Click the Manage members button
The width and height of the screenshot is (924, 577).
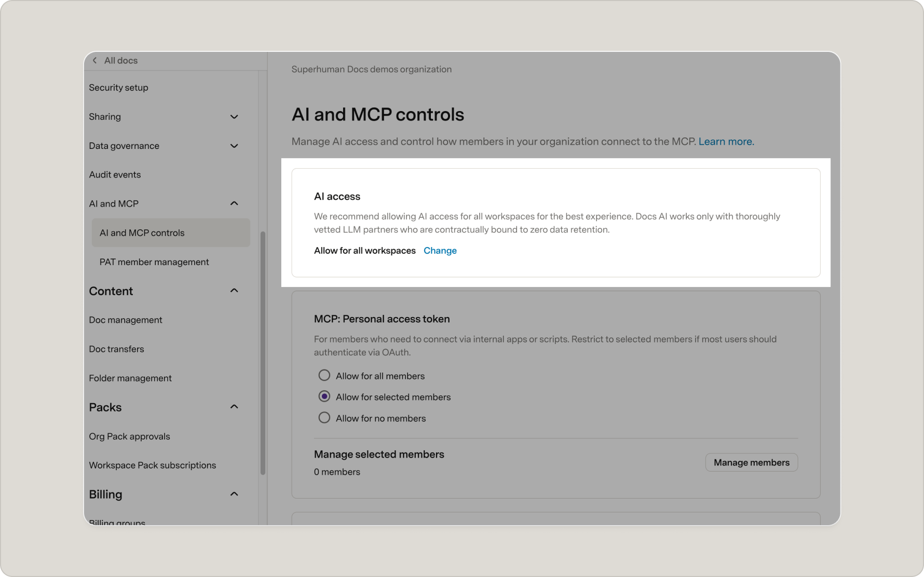[x=751, y=462]
